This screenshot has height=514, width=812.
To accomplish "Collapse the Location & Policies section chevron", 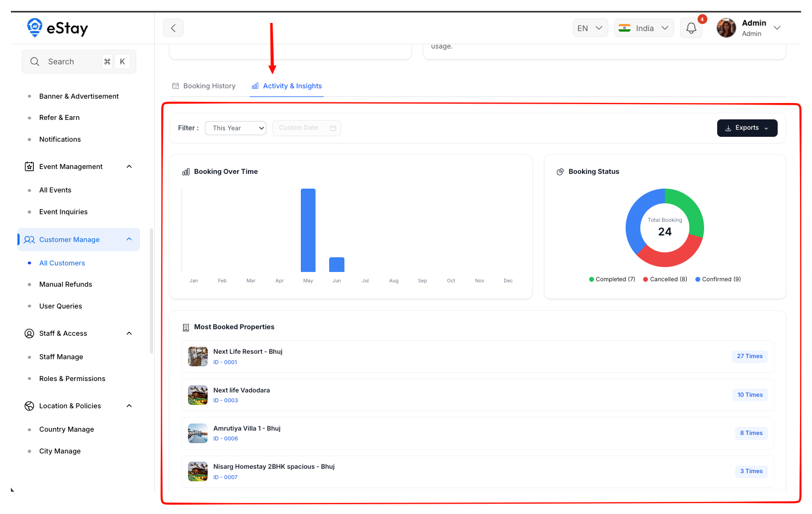I will pyautogui.click(x=129, y=406).
